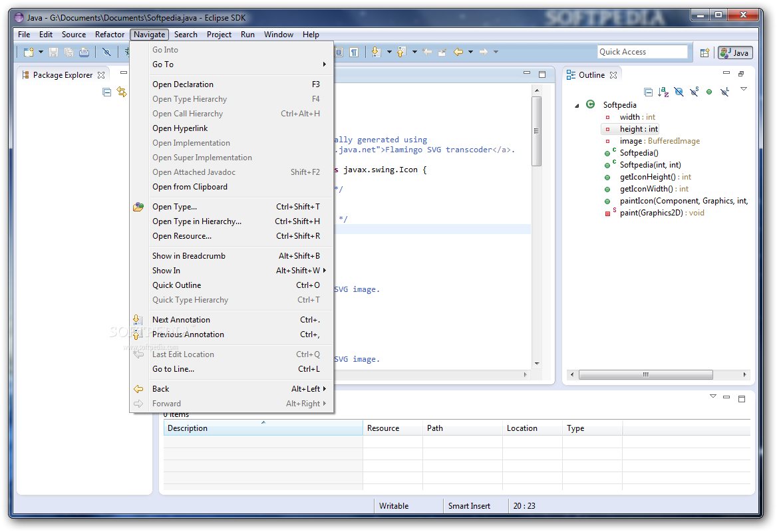Toggle Hide Static Fields and Methods

695,92
